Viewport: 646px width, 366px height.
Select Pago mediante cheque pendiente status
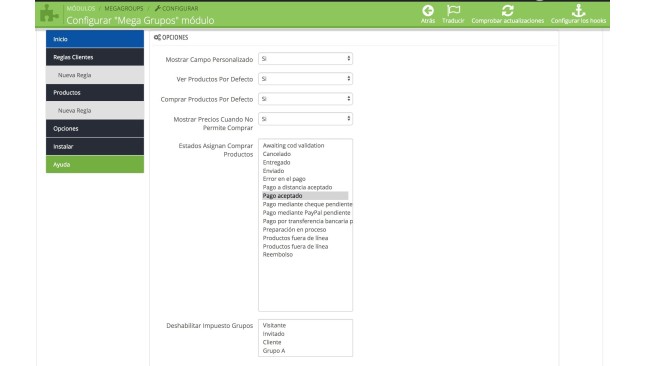click(307, 204)
